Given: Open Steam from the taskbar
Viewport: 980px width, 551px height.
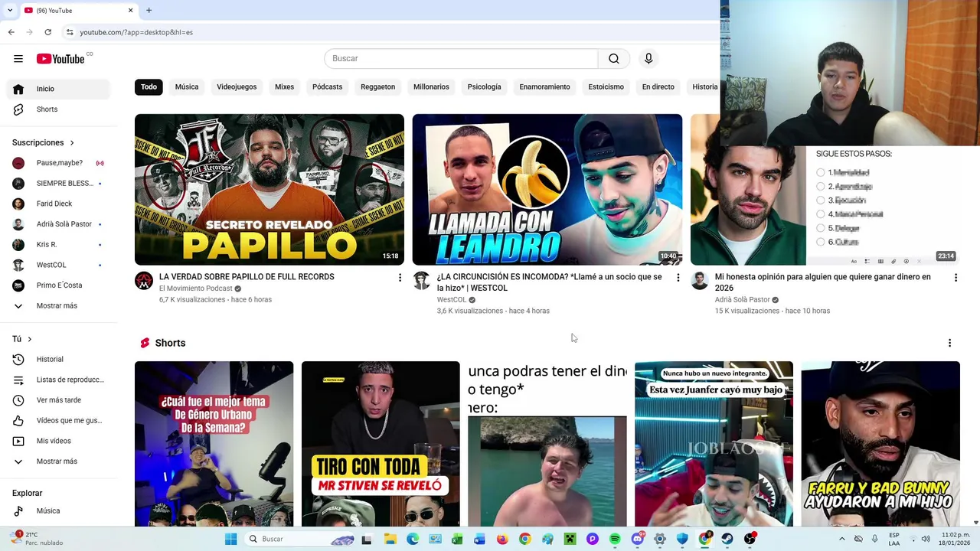Looking at the screenshot, I should [727, 539].
